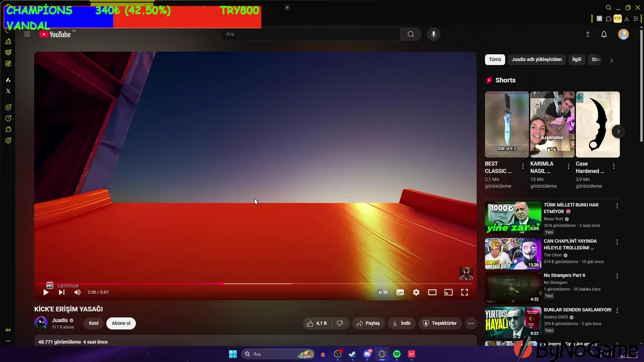Open the Opera GX easy setup icon
The width and height of the screenshot is (644, 362).
click(x=635, y=19)
